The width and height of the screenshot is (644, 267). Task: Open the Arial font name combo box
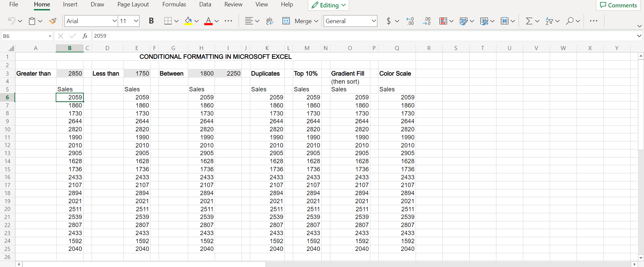point(91,21)
